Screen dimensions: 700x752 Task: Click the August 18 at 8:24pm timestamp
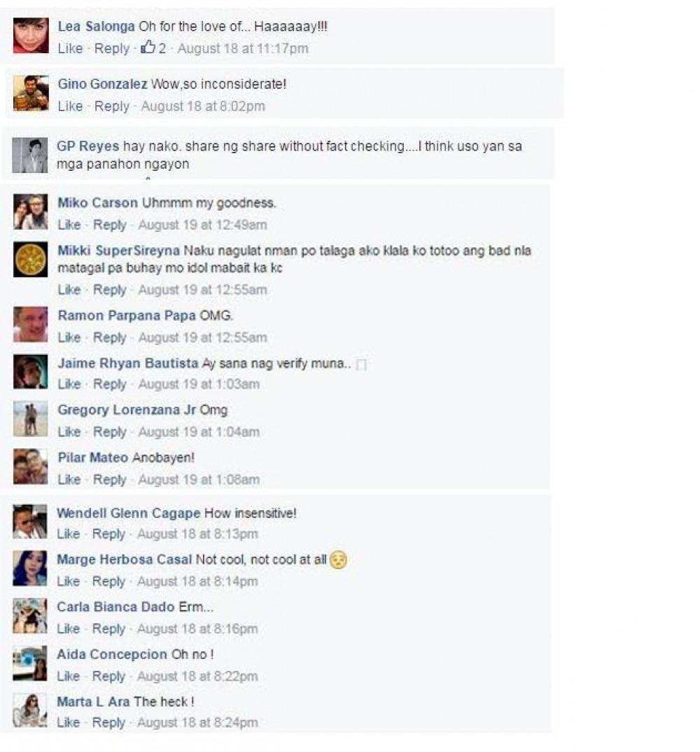pyautogui.click(x=197, y=723)
